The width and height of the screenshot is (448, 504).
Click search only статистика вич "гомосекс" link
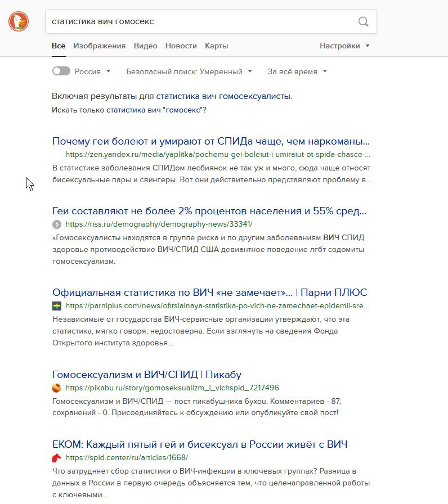click(155, 110)
